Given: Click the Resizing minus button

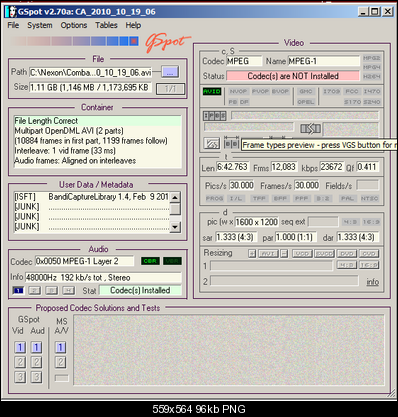Looking at the screenshot, I should click(284, 254).
